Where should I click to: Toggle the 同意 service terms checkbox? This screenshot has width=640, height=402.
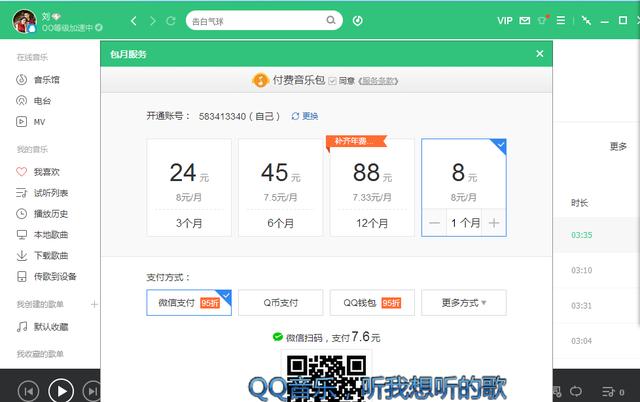332,81
